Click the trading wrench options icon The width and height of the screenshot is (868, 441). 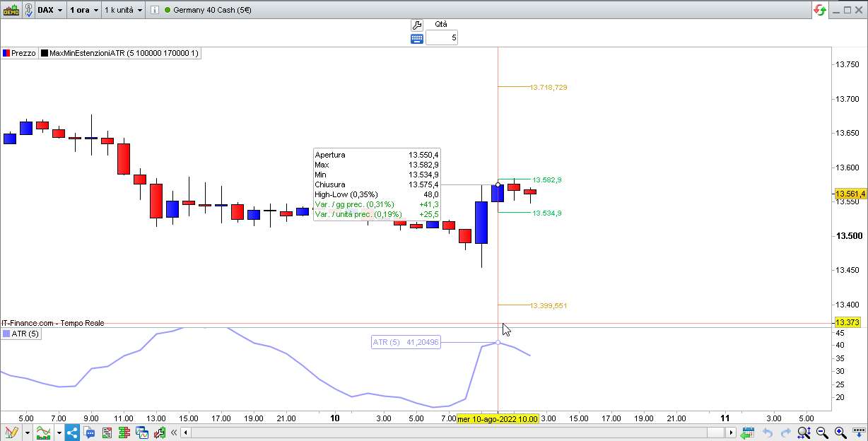160,433
